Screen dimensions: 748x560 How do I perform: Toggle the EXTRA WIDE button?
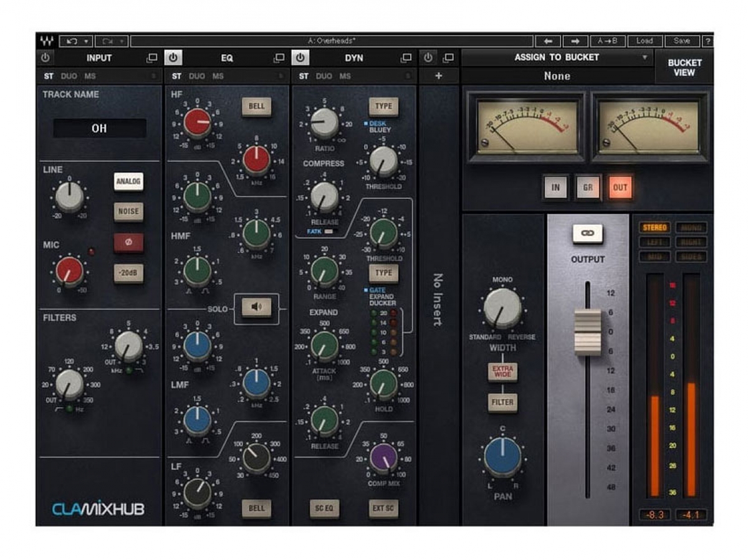click(502, 373)
